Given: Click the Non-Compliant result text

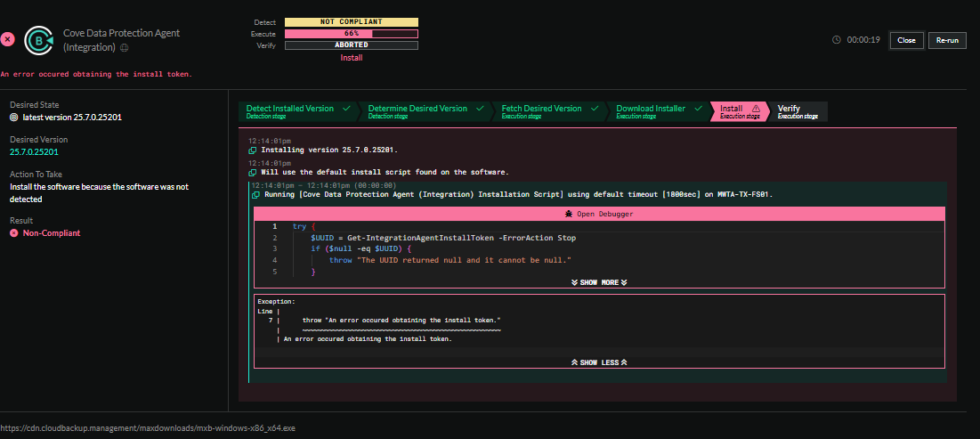Looking at the screenshot, I should click(52, 233).
